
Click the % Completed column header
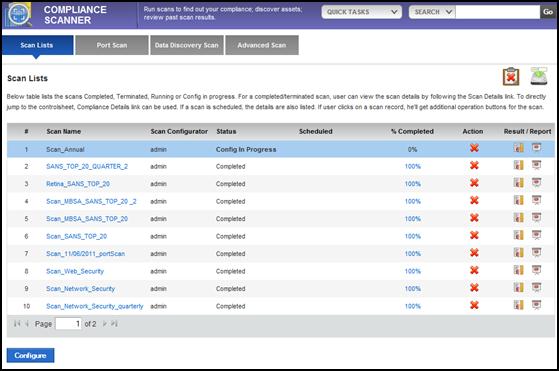pyautogui.click(x=412, y=132)
